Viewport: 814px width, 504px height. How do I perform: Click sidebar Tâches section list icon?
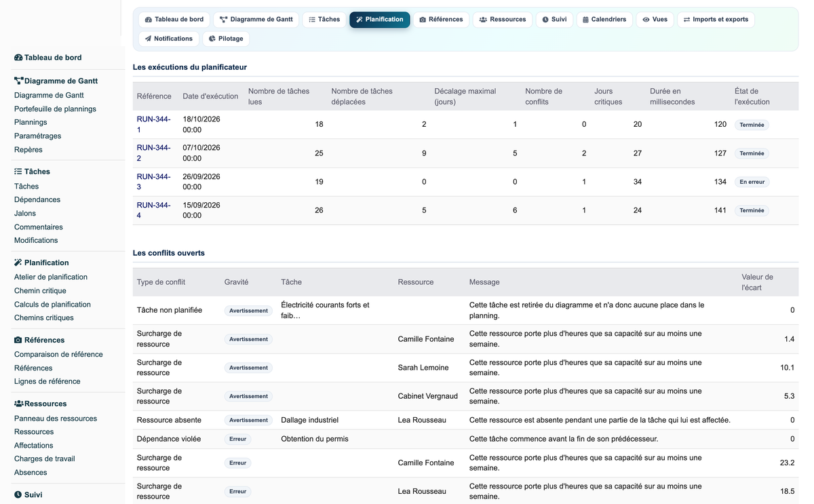[x=18, y=172]
